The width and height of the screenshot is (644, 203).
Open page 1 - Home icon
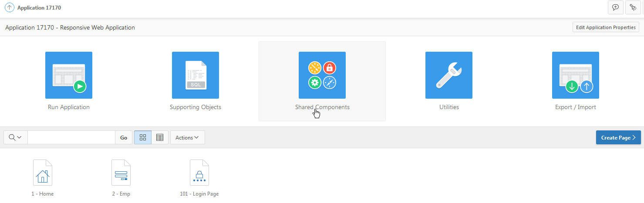point(43,173)
